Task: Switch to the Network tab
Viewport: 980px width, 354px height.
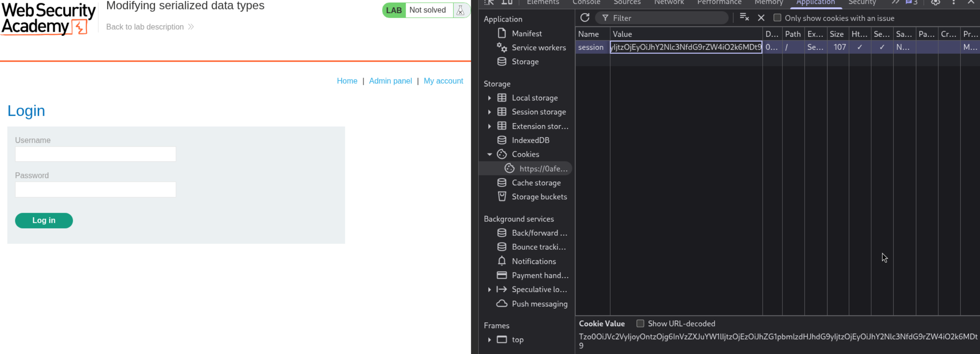Action: point(669,3)
